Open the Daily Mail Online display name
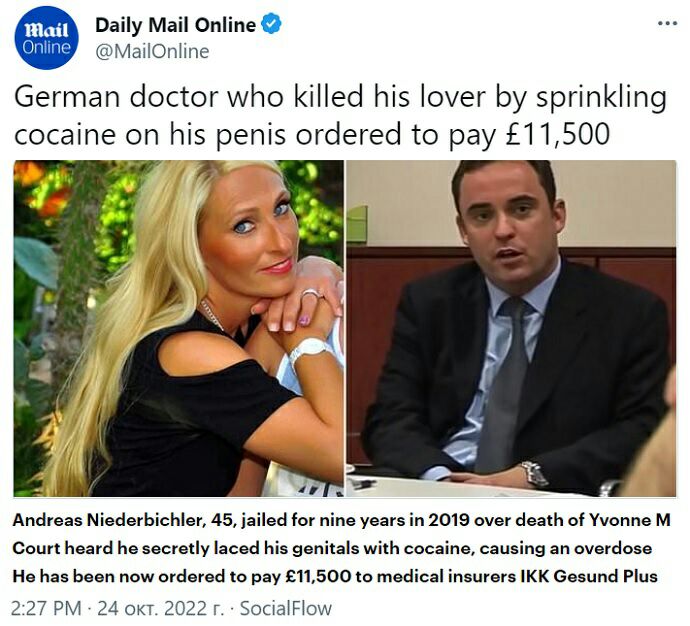 175,25
